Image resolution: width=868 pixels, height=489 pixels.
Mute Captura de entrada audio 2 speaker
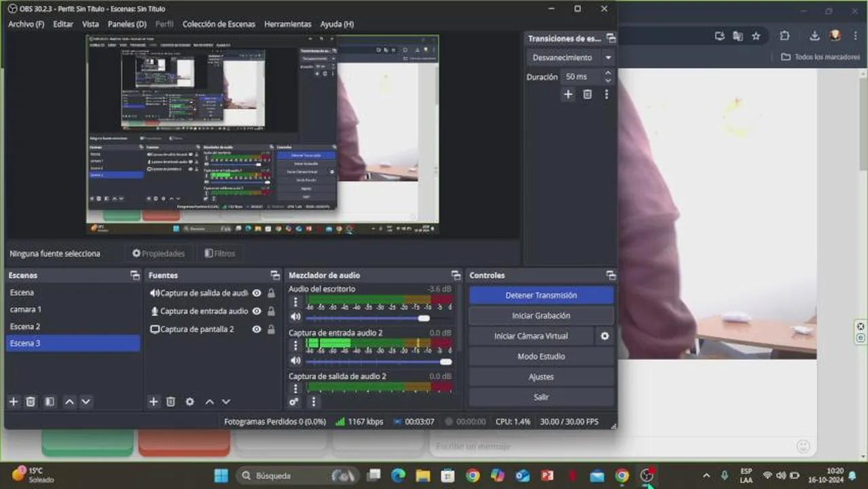(295, 361)
